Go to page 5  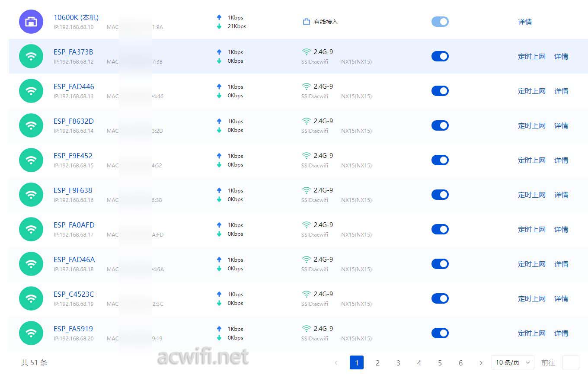(x=440, y=363)
